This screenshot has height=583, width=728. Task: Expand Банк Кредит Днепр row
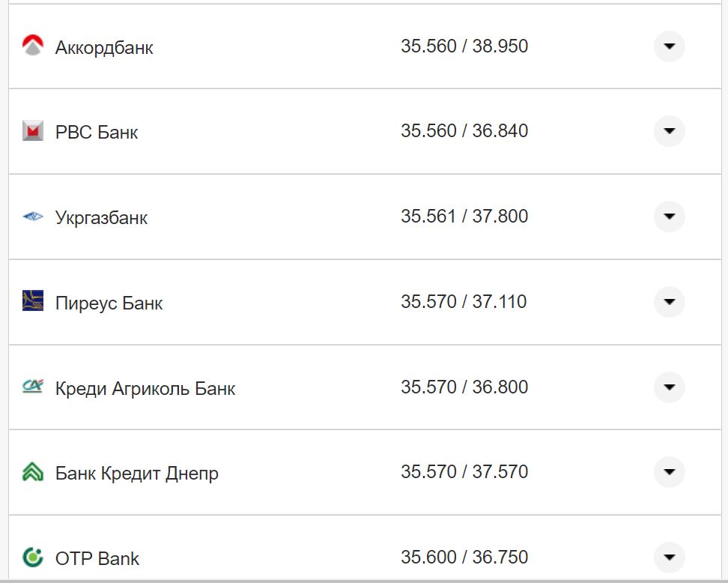[x=669, y=472]
